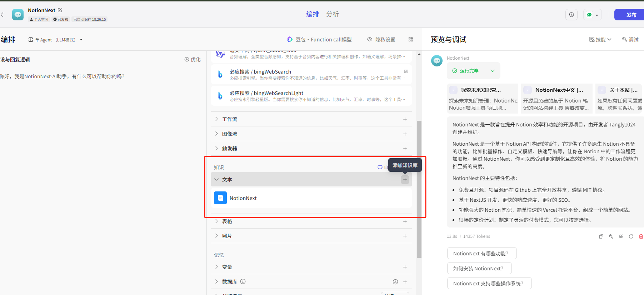Screen dimensions: 644x295
Task: Open the green chat platform dropdown
Action: pyautogui.click(x=593, y=15)
